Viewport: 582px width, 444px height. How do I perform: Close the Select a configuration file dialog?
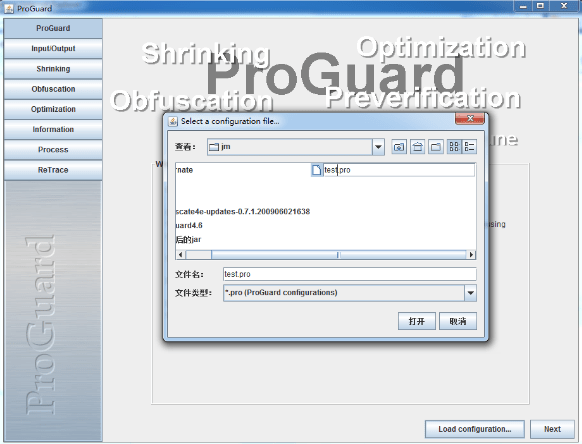click(x=470, y=119)
